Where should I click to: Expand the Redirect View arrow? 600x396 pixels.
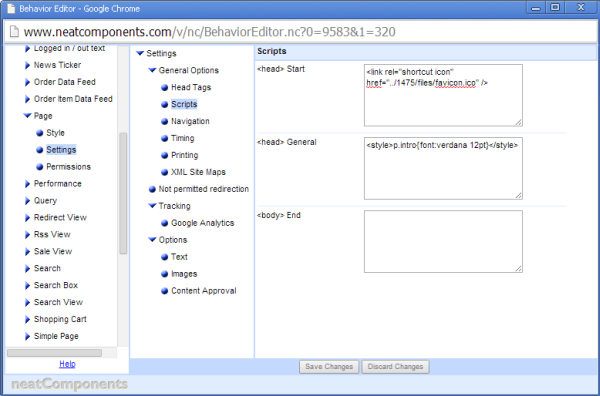pyautogui.click(x=27, y=218)
